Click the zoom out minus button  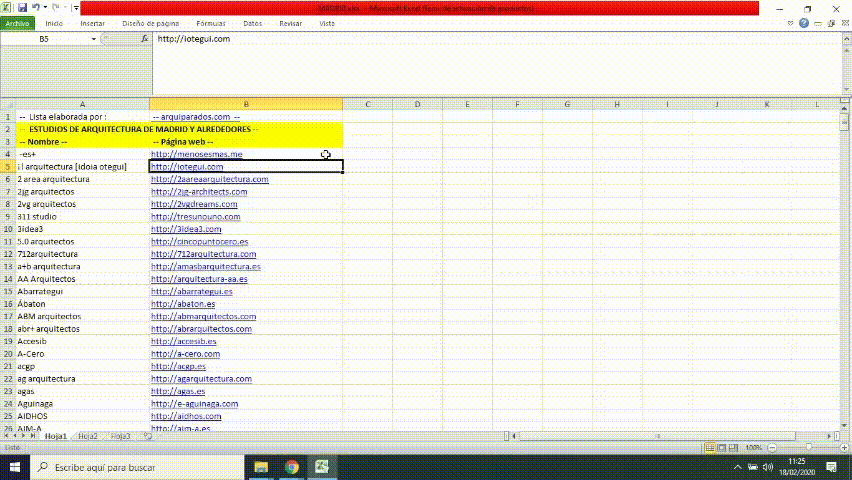(772, 448)
